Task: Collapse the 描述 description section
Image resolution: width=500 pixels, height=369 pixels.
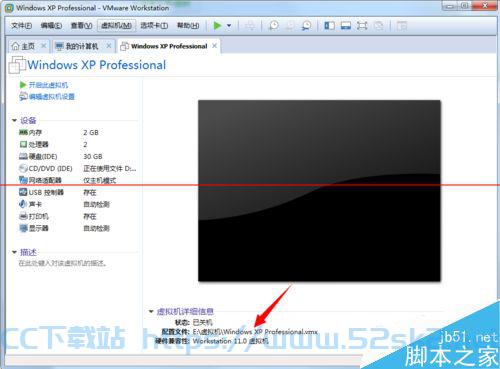Action: tap(14, 252)
